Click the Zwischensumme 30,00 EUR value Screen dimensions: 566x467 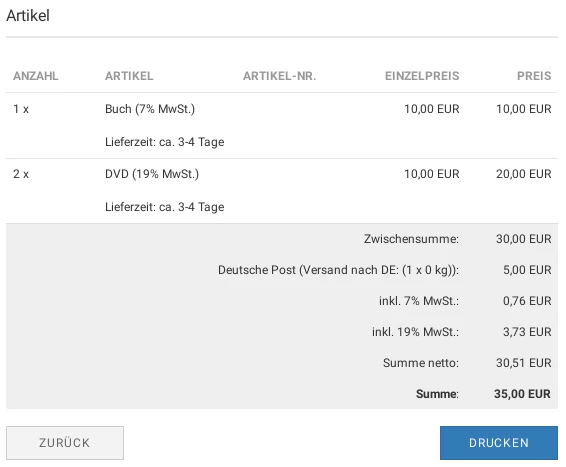point(523,239)
